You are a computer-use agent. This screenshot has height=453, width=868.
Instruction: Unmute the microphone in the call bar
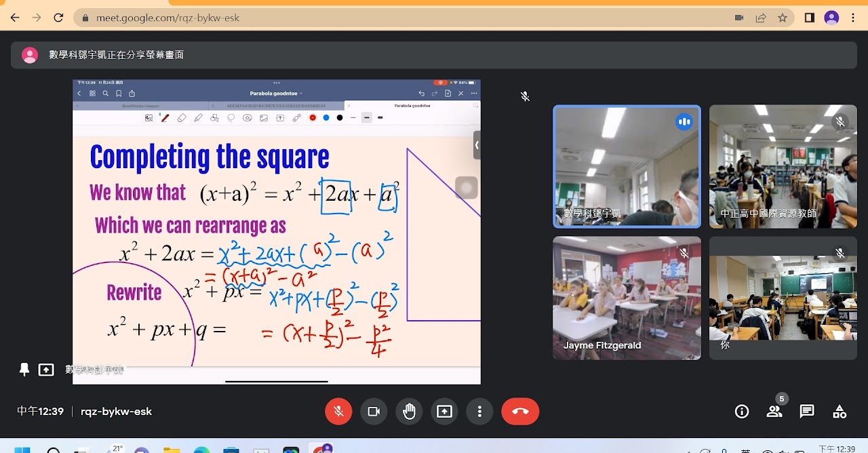(338, 412)
